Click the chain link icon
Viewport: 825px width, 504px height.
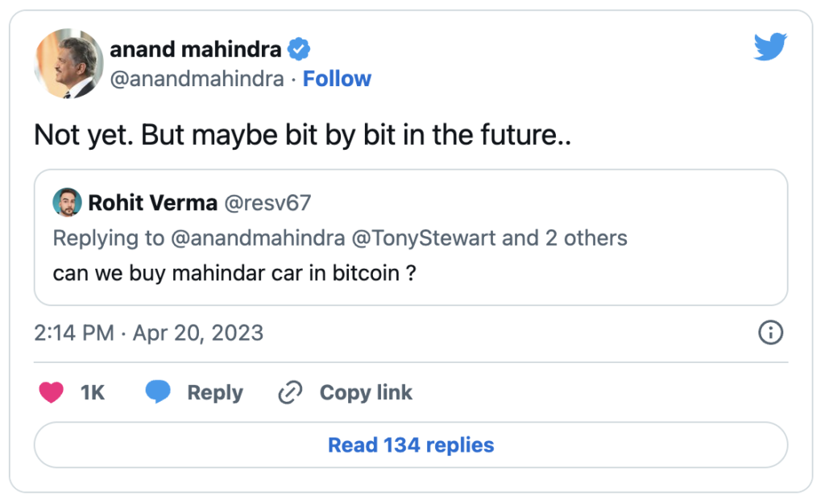[x=289, y=393]
